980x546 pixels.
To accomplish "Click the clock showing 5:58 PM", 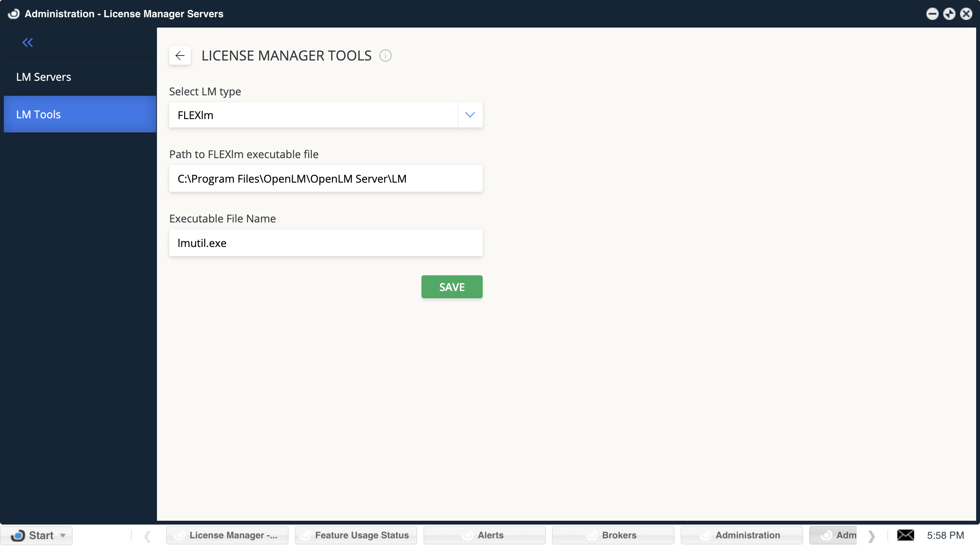I will tap(946, 535).
